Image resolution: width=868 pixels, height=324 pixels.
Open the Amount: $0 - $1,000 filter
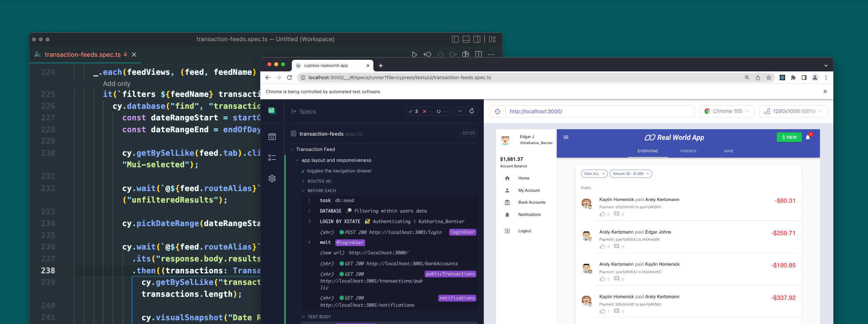631,174
